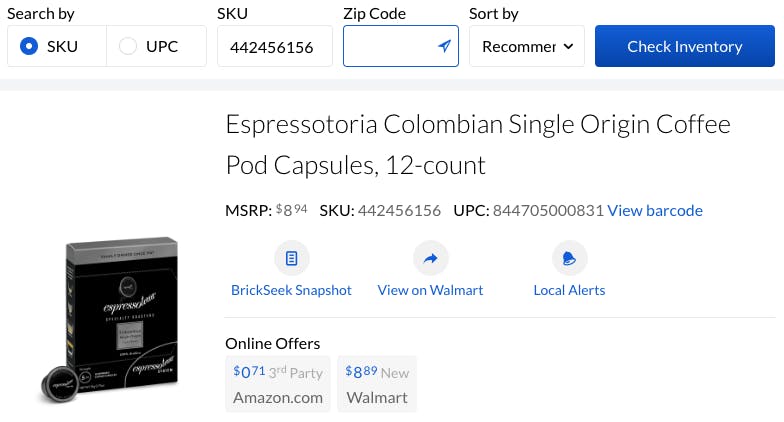Open the Sort by dropdown

[x=527, y=47]
